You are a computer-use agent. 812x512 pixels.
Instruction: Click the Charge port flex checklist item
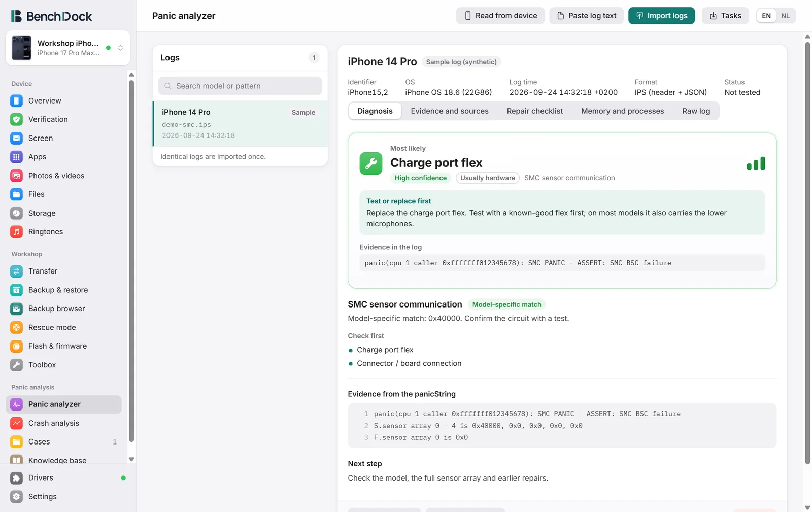tap(385, 350)
